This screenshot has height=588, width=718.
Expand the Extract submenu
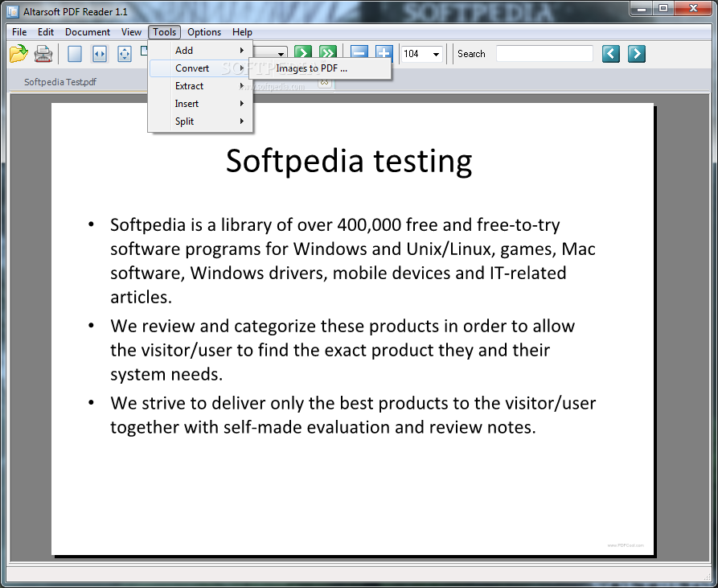(201, 85)
